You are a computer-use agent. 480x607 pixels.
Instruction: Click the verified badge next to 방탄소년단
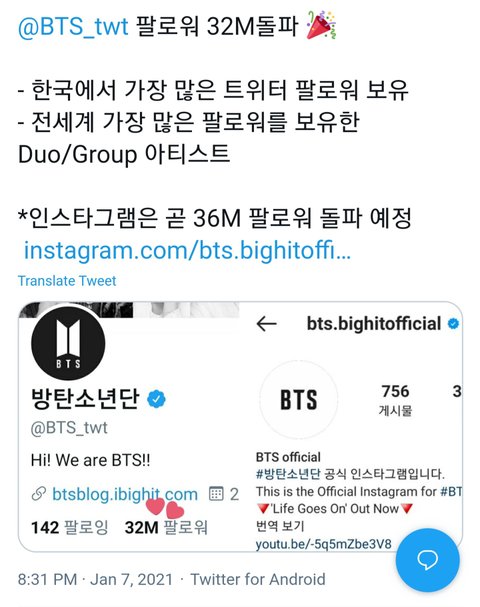point(156,399)
